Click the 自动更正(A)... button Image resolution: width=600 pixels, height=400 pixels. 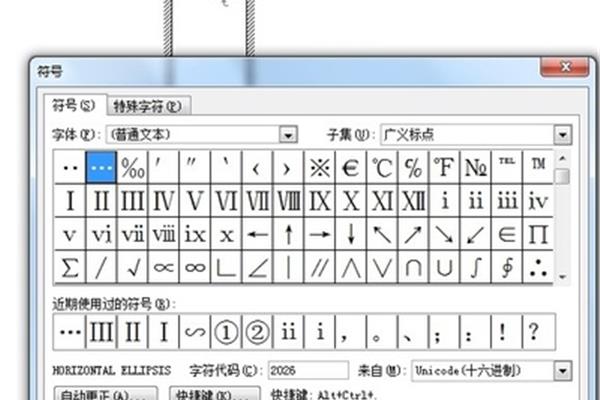tap(106, 393)
